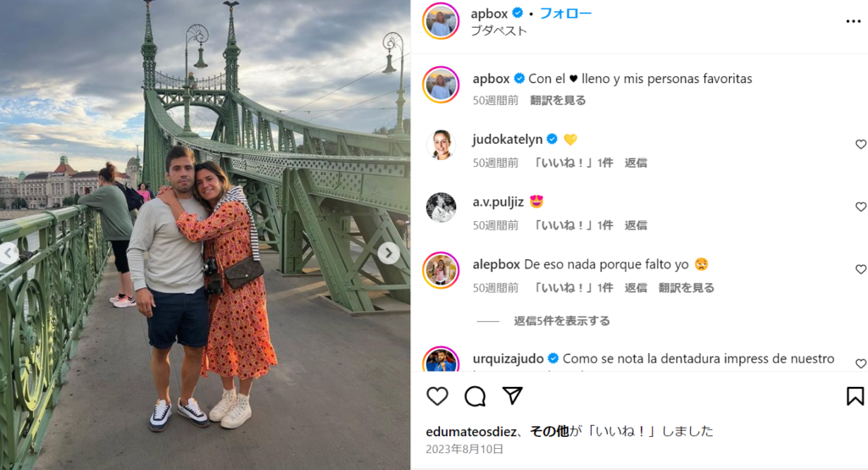
Task: Like the post with the heart icon
Action: click(437, 396)
